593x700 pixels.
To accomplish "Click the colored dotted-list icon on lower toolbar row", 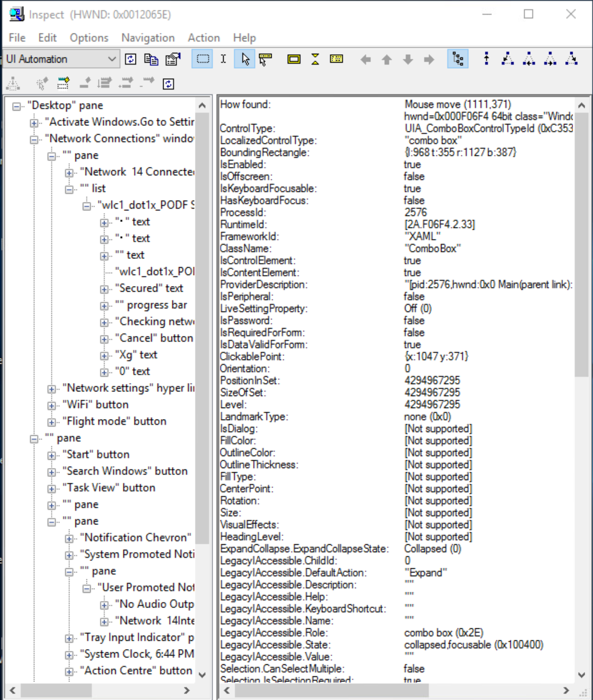I will click(x=63, y=84).
